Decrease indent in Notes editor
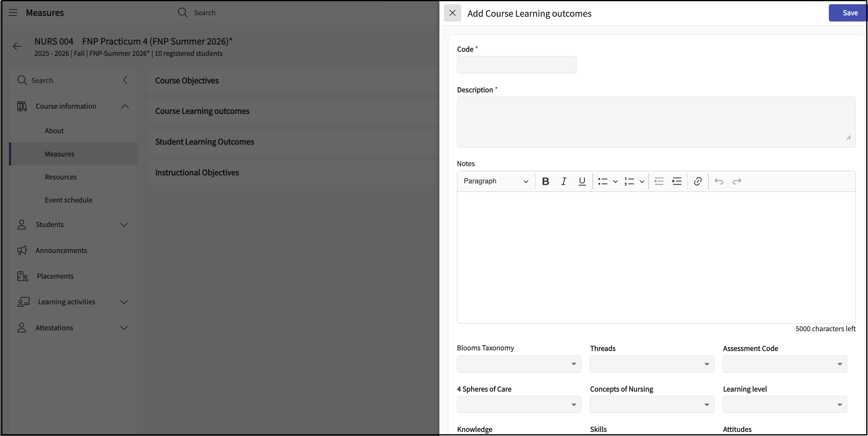 tap(658, 181)
